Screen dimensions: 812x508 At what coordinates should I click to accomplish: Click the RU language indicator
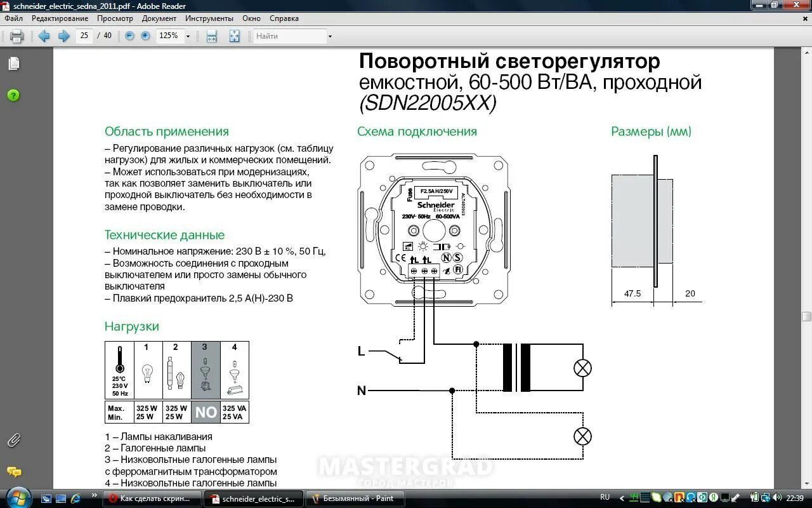(605, 498)
